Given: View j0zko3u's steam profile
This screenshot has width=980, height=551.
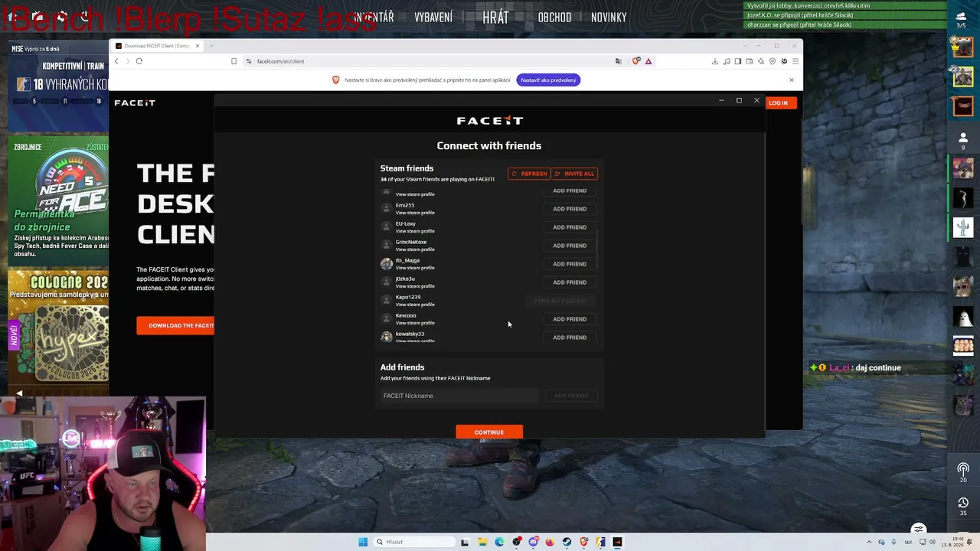Looking at the screenshot, I should point(415,286).
